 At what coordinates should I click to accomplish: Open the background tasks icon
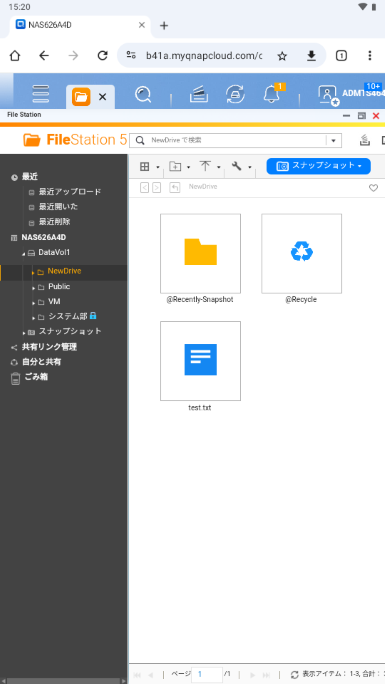pyautogui.click(x=199, y=94)
